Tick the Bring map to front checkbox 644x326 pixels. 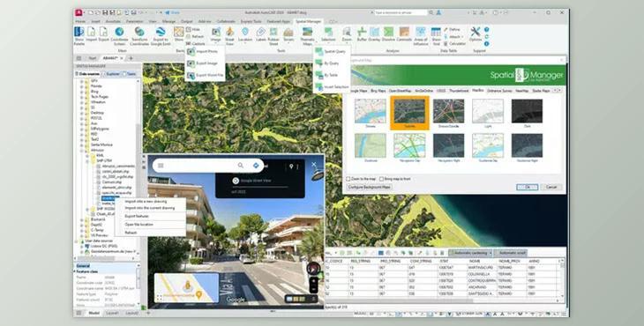tap(382, 179)
